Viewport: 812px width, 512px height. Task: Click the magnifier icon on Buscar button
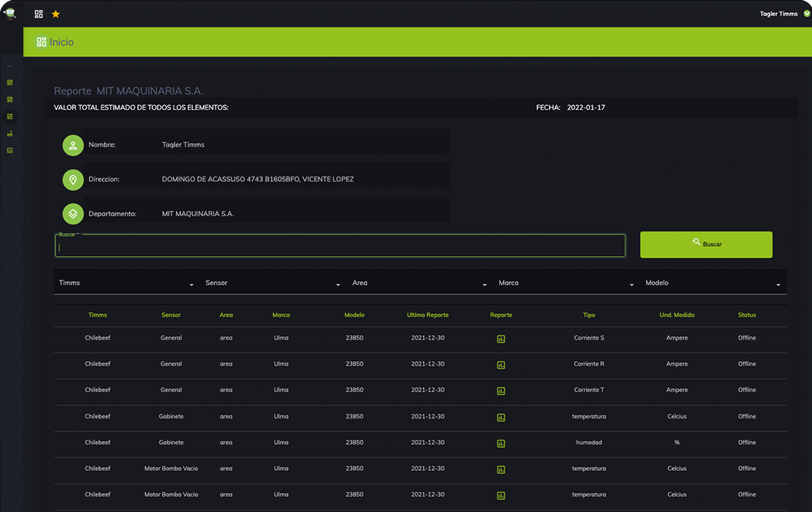click(x=696, y=242)
